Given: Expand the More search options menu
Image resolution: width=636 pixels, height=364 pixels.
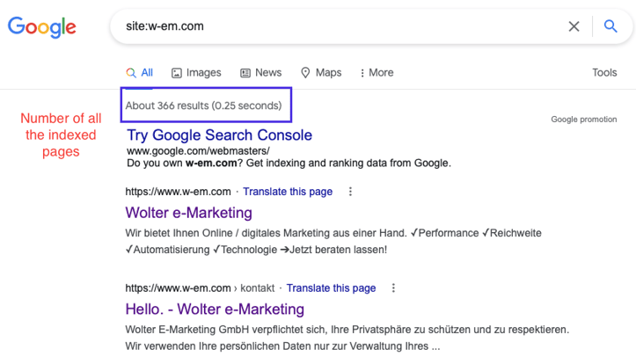Looking at the screenshot, I should tap(376, 73).
